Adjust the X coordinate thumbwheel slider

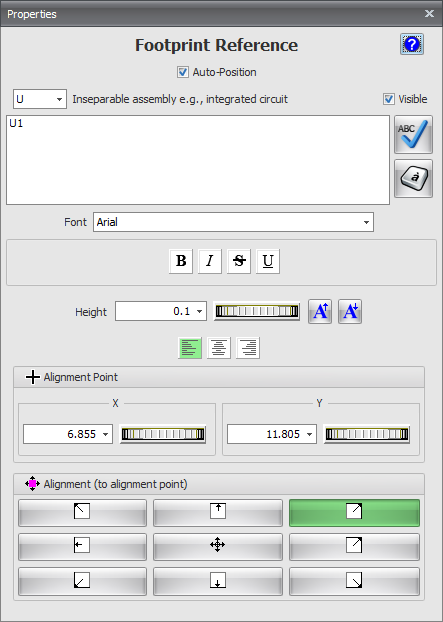(x=163, y=434)
